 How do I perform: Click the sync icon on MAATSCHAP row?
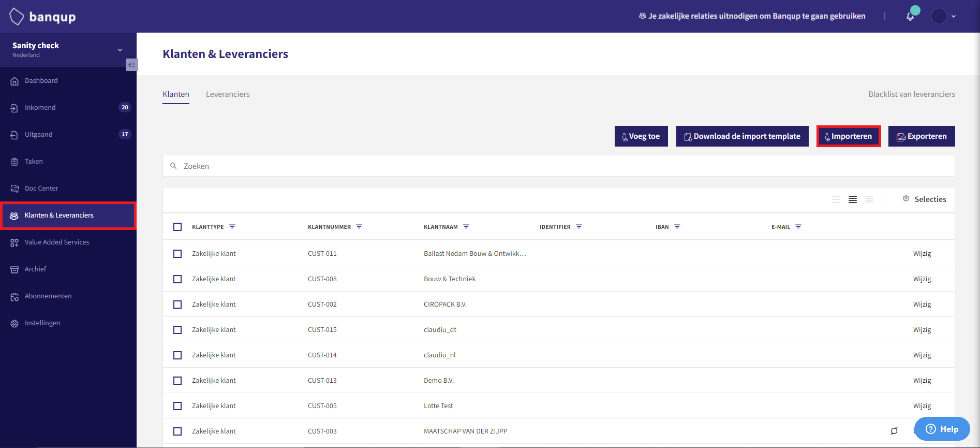point(894,431)
